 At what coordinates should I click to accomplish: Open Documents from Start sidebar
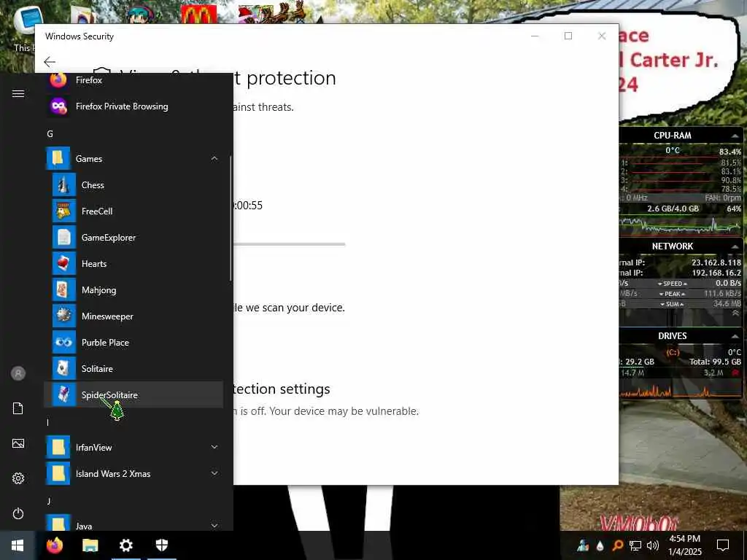tap(18, 408)
